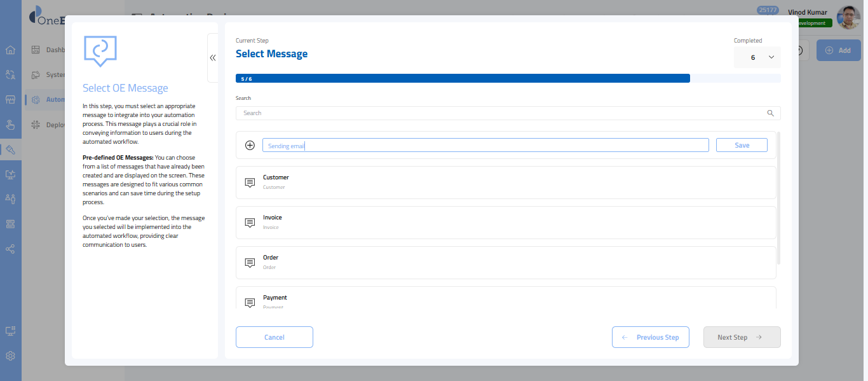Viewport: 868px width, 381px height.
Task: Click the storefront icon in left sidebar
Action: click(x=10, y=100)
